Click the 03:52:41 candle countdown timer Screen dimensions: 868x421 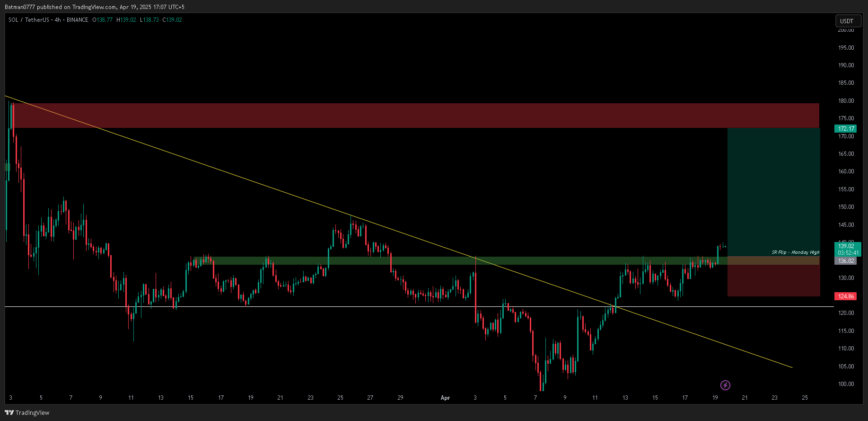point(848,253)
